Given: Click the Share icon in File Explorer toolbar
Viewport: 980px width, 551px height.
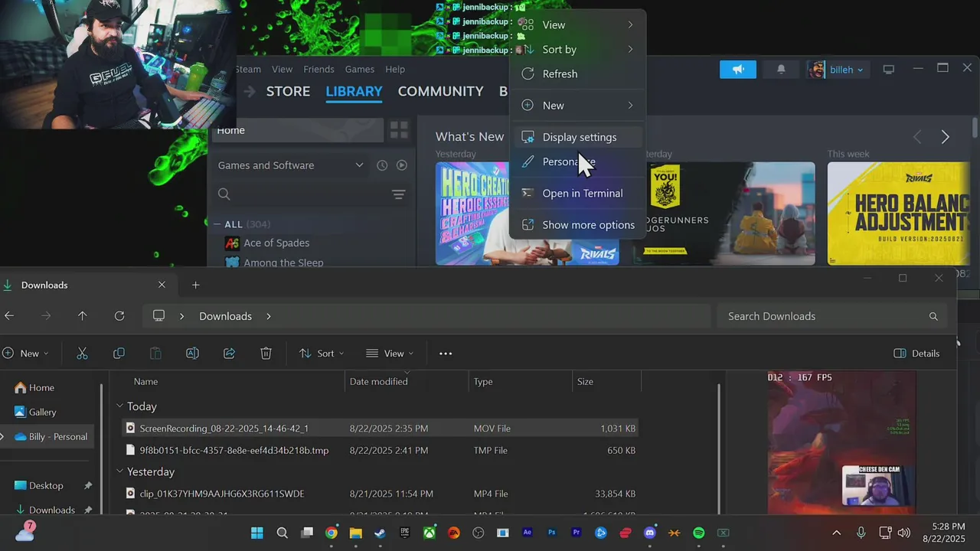Looking at the screenshot, I should (229, 354).
